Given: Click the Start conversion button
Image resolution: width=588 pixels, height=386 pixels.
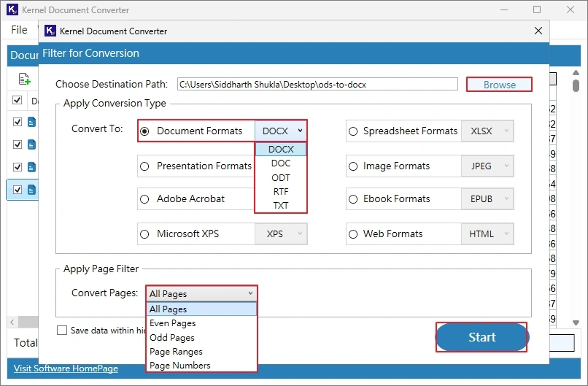Looking at the screenshot, I should pyautogui.click(x=482, y=337).
